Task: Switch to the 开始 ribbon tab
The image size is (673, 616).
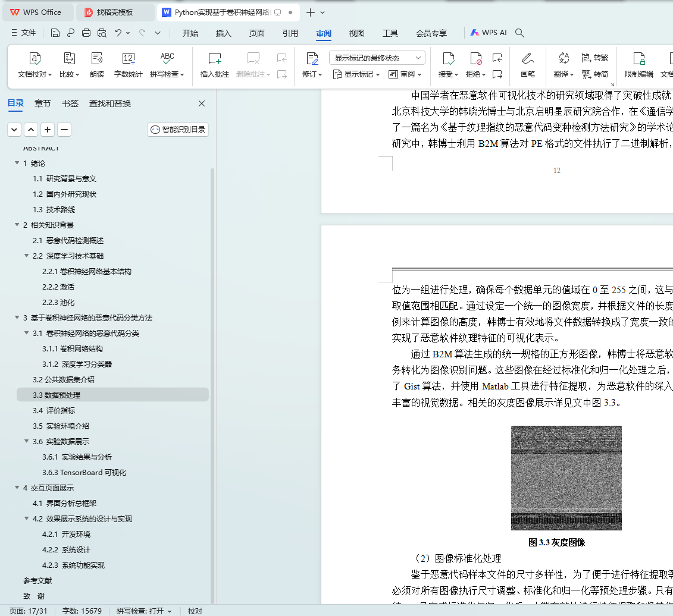Action: [190, 33]
